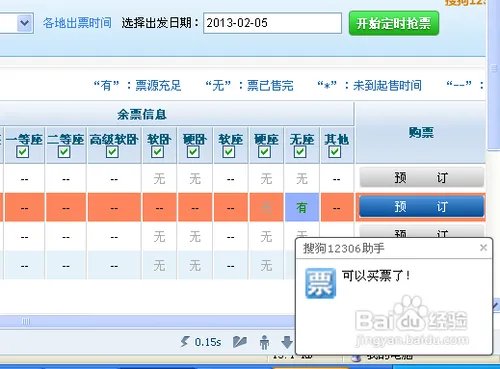Open the 各地出票时间 link

point(77,23)
